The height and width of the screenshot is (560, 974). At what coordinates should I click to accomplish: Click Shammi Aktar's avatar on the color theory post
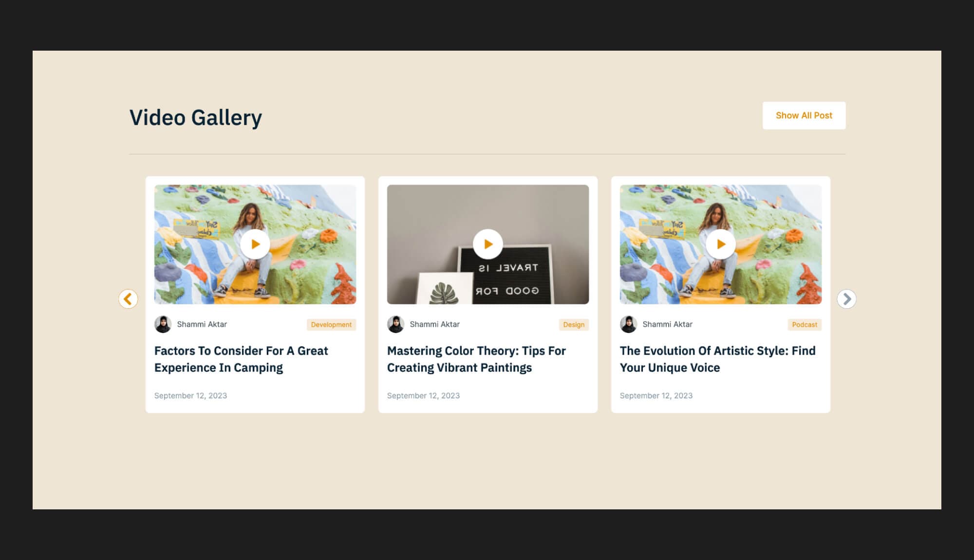(395, 324)
